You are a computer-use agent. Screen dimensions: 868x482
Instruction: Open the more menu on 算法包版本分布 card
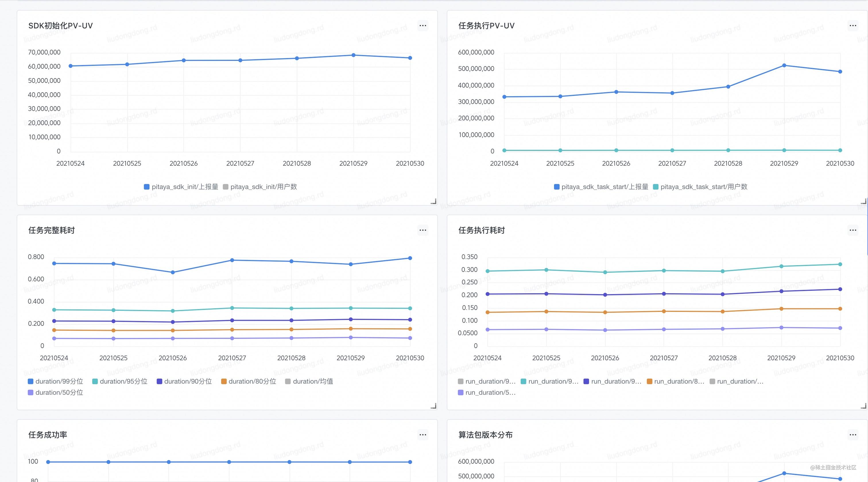click(852, 435)
